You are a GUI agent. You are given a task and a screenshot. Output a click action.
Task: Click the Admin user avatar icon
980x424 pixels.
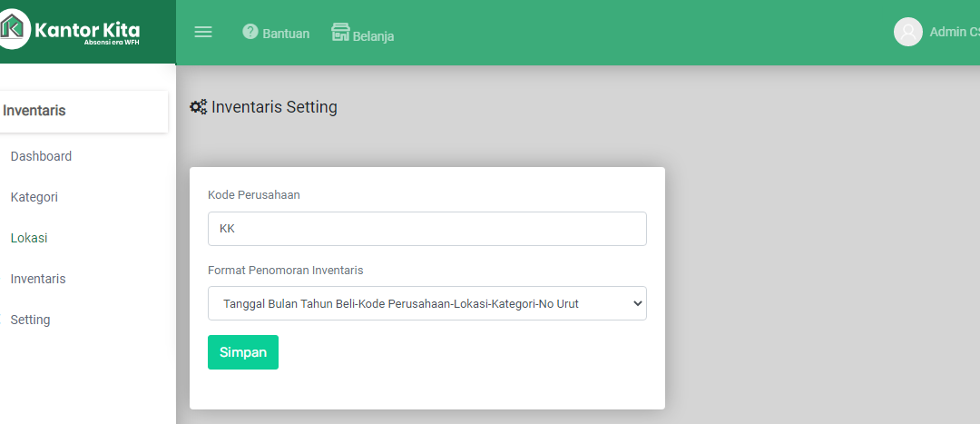pos(908,32)
